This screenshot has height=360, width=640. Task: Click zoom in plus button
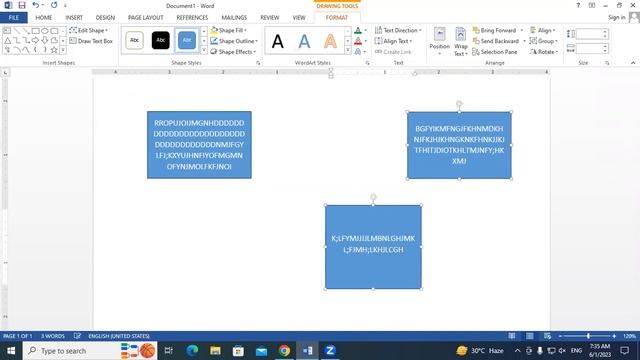tap(614, 336)
